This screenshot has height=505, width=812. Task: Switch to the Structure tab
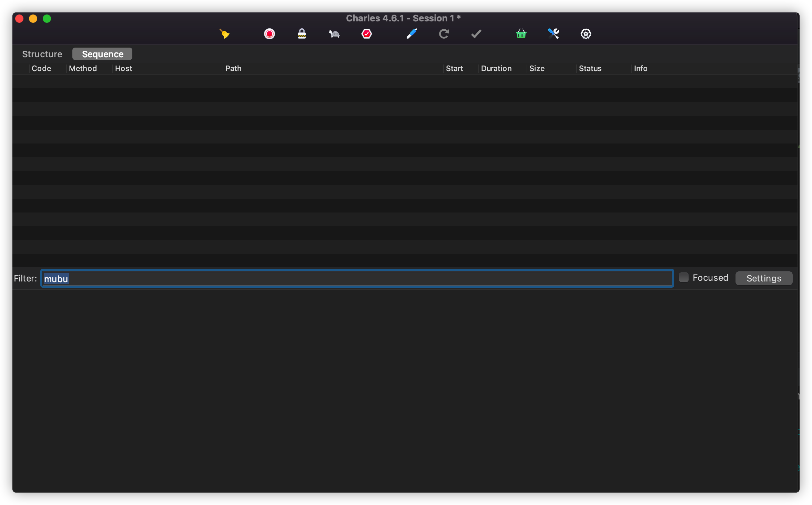coord(42,54)
